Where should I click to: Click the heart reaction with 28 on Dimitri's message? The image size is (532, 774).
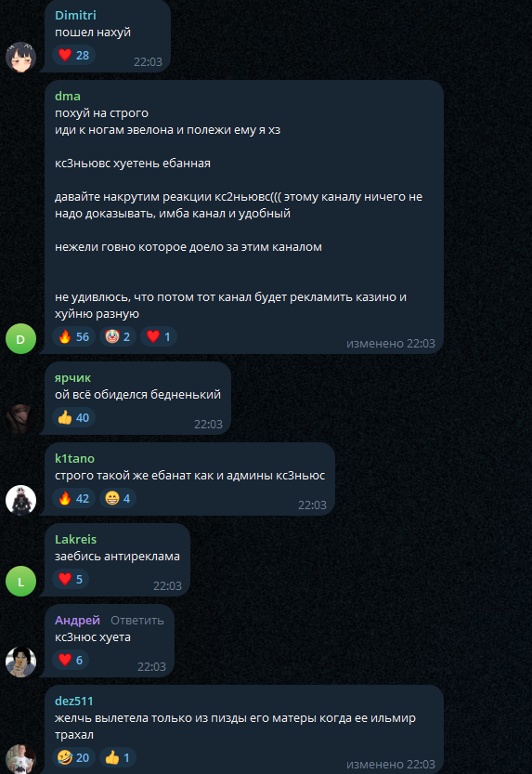coord(73,55)
